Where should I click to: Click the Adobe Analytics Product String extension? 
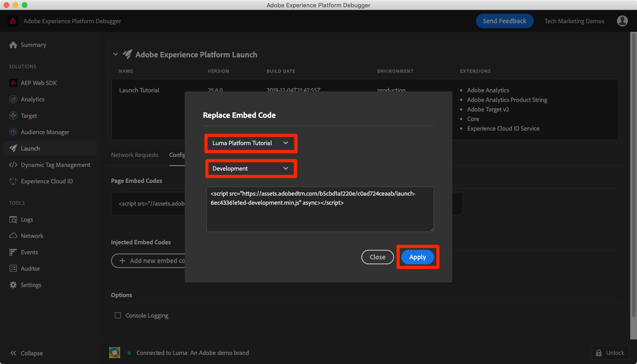tap(507, 100)
